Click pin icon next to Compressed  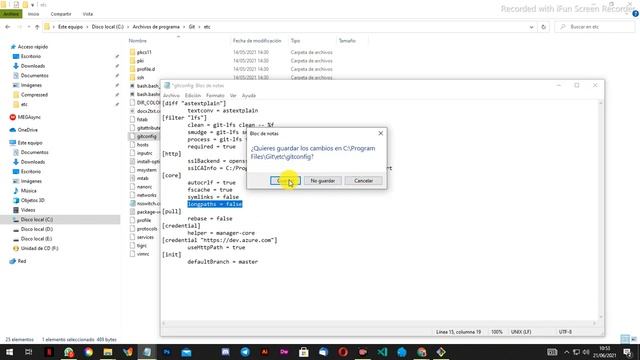[x=117, y=95]
